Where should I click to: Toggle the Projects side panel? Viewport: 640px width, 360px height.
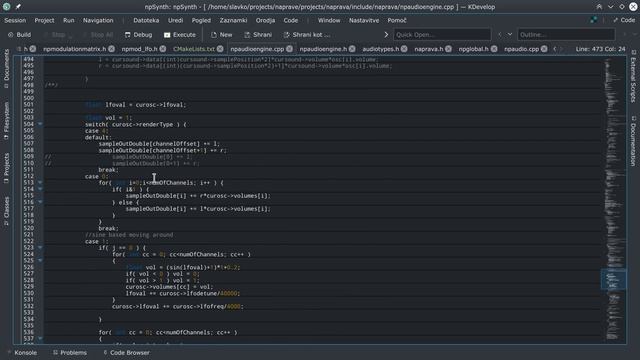[7, 168]
